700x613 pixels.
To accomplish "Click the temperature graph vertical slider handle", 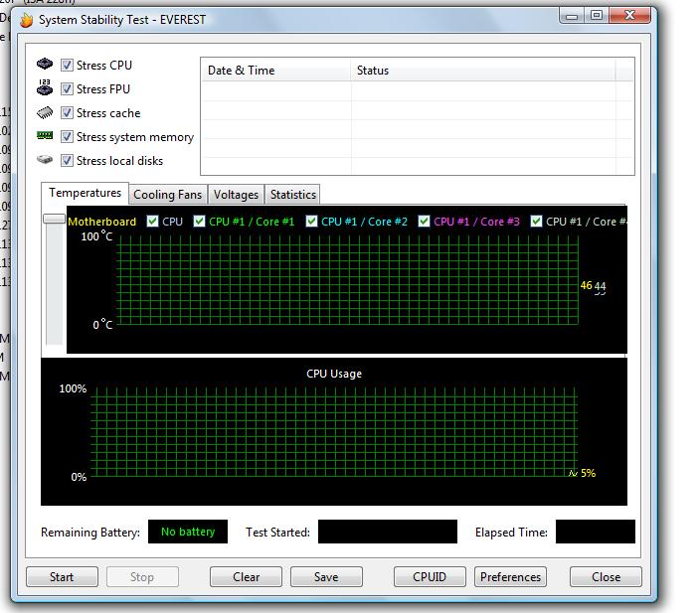I will click(x=54, y=219).
